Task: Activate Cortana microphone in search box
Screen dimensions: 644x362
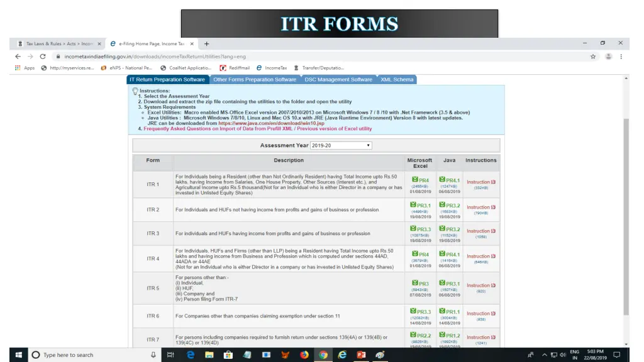Action: (x=153, y=354)
